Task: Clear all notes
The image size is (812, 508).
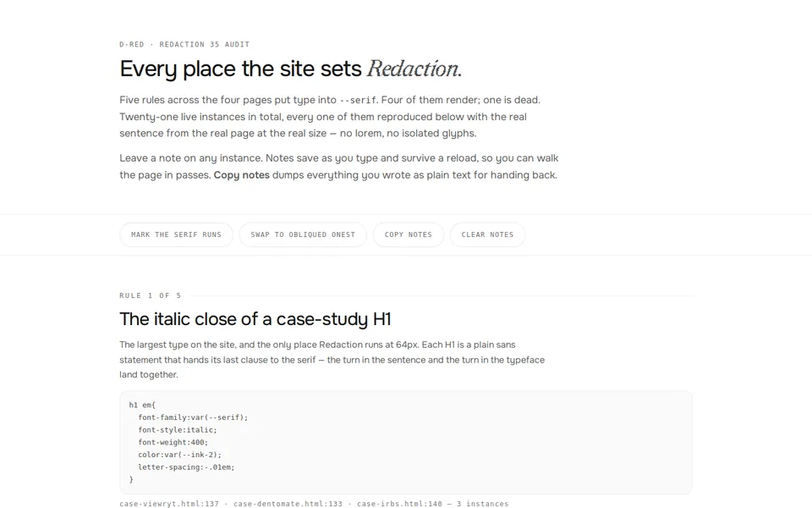Action: [x=487, y=235]
